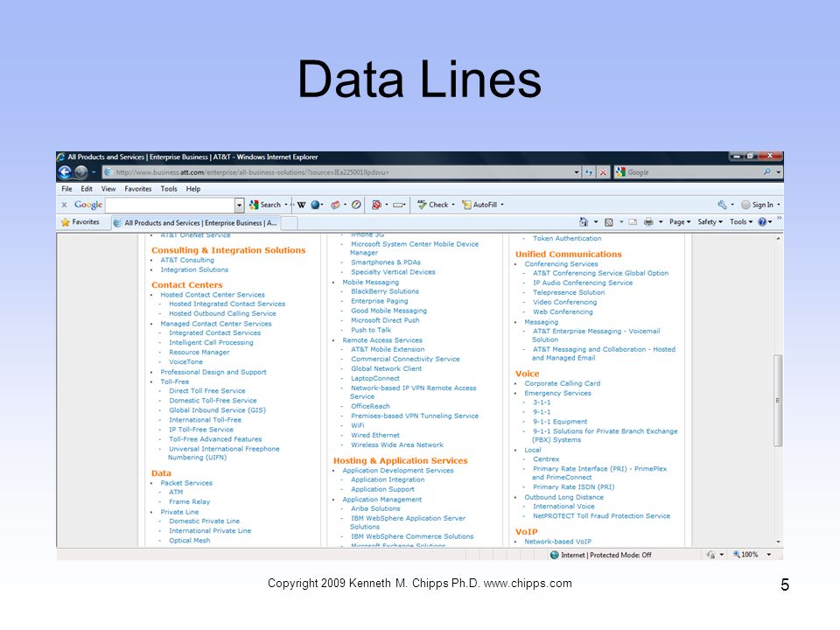Click the browser Back arrow button

[65, 172]
